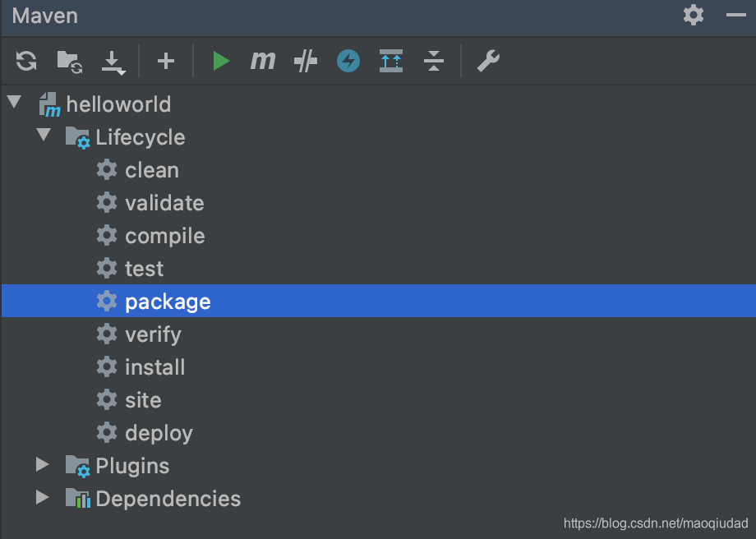Viewport: 756px width, 539px height.
Task: Select the Plugins node label
Action: 132,466
